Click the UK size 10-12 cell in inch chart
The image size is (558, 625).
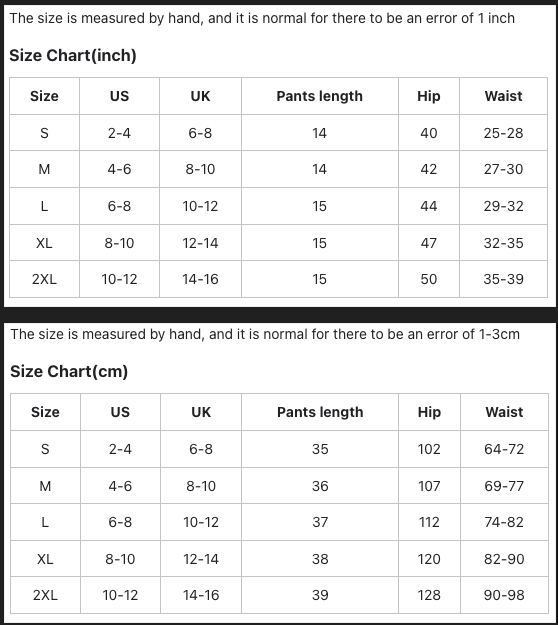point(200,206)
